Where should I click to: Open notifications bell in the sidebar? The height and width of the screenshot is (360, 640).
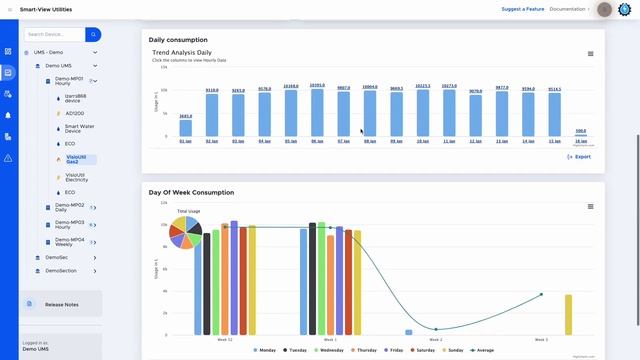pyautogui.click(x=8, y=116)
